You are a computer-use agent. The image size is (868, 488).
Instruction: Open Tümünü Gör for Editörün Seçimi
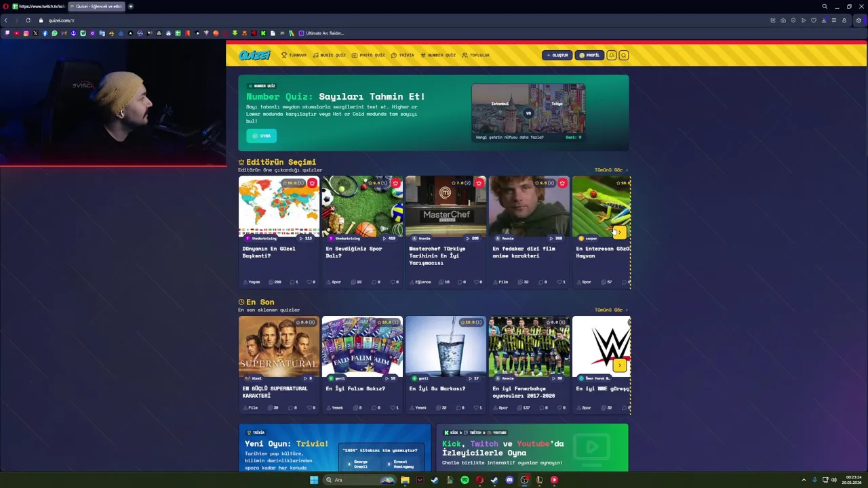[611, 170]
